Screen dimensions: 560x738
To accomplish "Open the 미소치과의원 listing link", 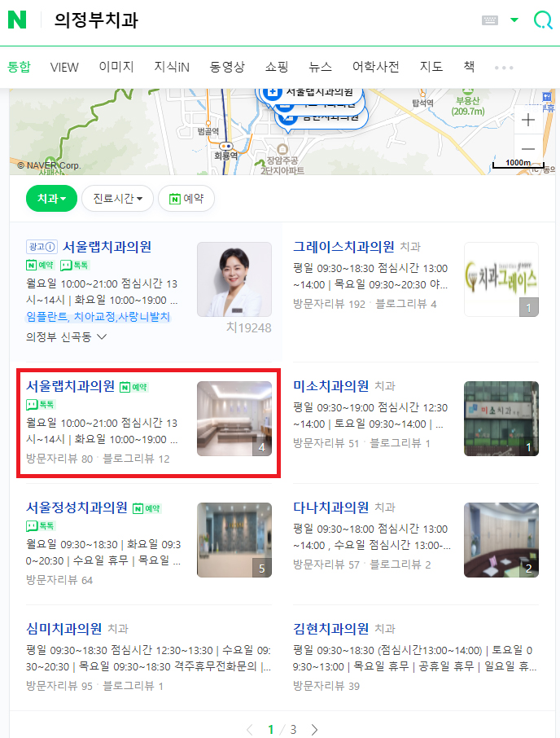I will [331, 386].
